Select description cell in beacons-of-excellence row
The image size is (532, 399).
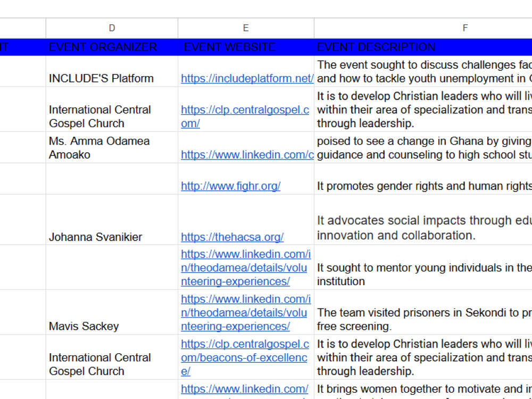[x=423, y=358]
